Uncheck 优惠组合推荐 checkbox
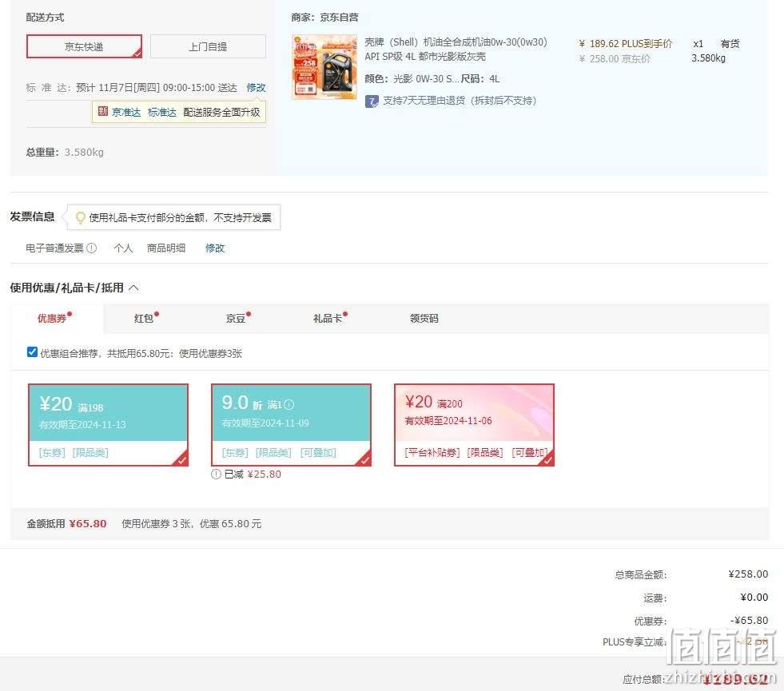The height and width of the screenshot is (691, 784). [x=32, y=352]
